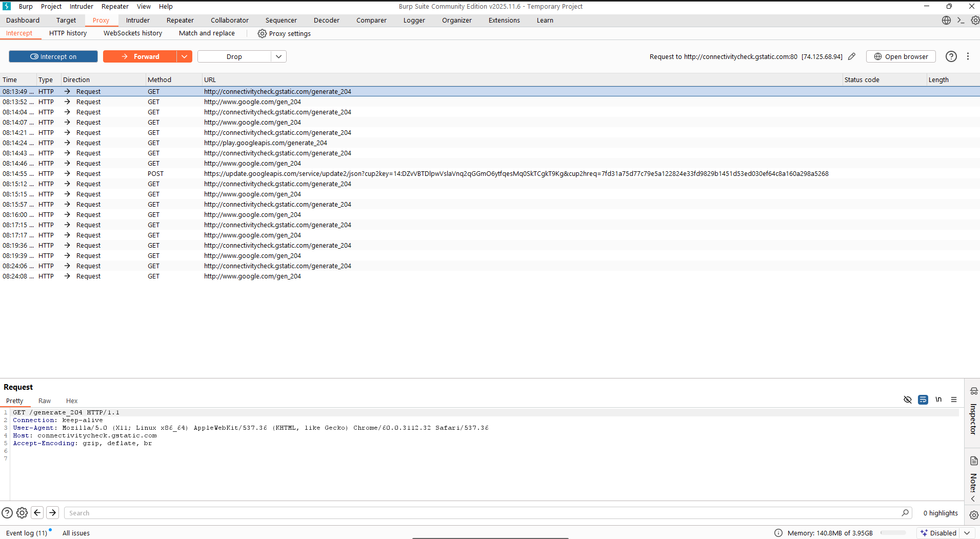Toggle the hide non-printable characters eye icon
The height and width of the screenshot is (539, 980).
907,400
